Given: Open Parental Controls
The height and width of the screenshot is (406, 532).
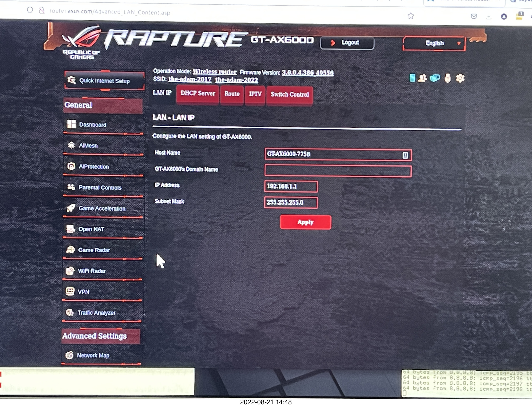Looking at the screenshot, I should [x=103, y=188].
